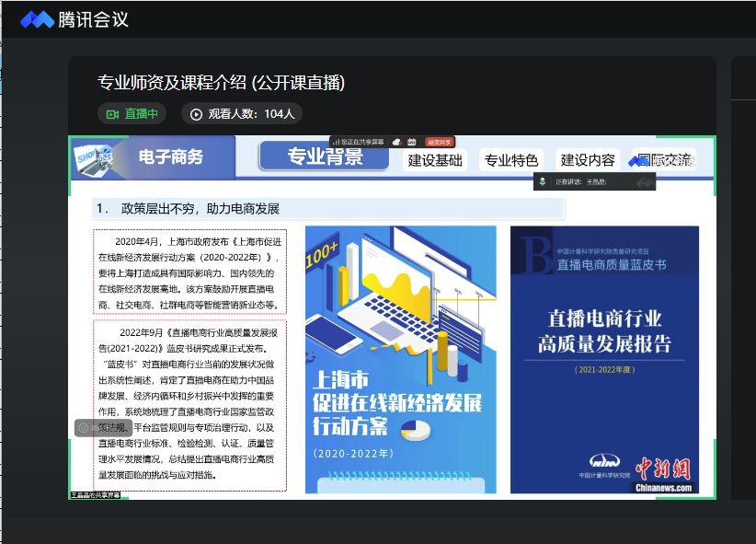Click the screen-sharing presenter name label
The image size is (756, 544).
pos(95,495)
